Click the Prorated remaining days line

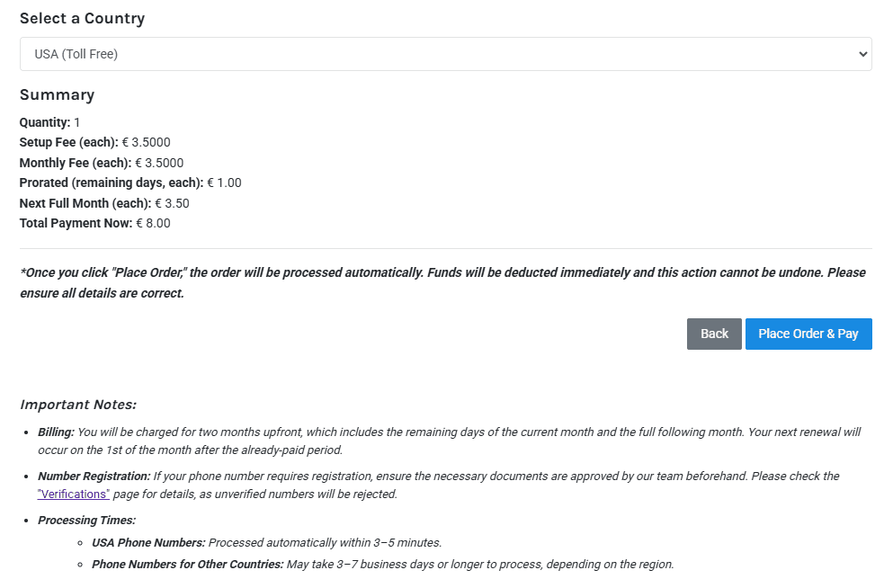point(130,183)
